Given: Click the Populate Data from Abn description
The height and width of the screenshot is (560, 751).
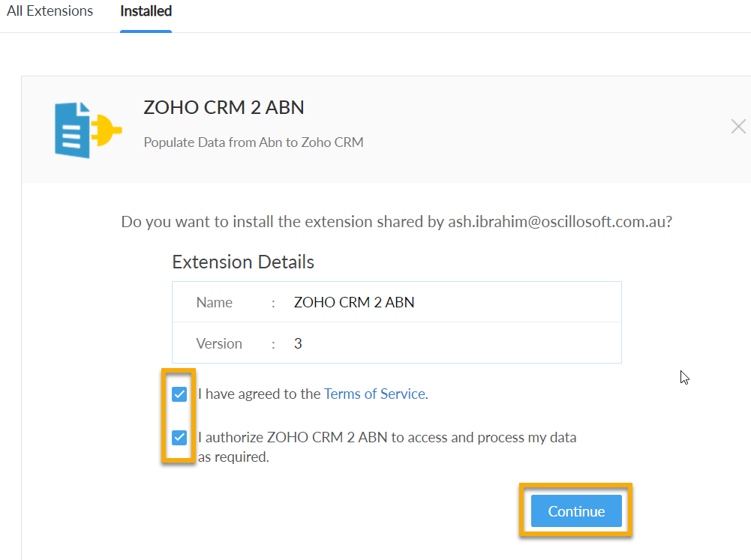Looking at the screenshot, I should (254, 142).
